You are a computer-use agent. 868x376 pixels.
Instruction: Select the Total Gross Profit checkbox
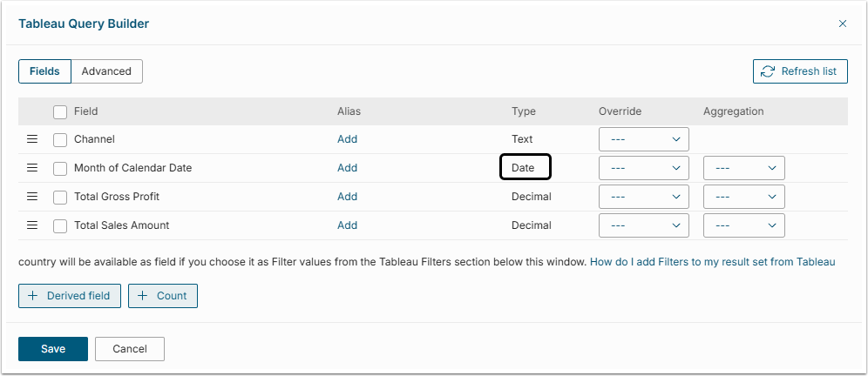tap(60, 197)
